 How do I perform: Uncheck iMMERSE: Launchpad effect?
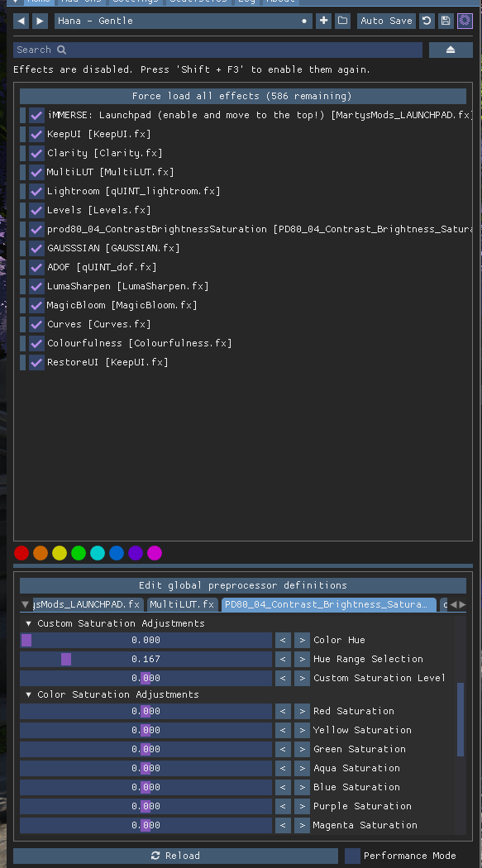click(x=36, y=115)
